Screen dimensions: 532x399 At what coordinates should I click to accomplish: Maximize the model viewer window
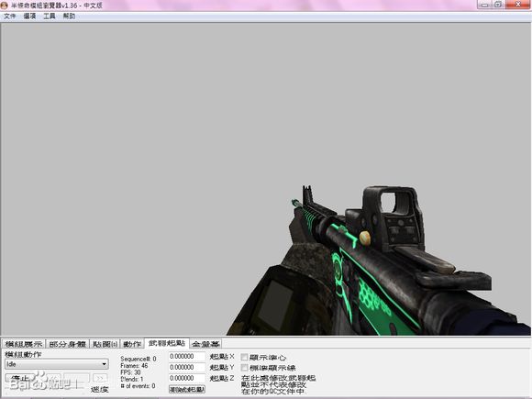click(x=498, y=5)
